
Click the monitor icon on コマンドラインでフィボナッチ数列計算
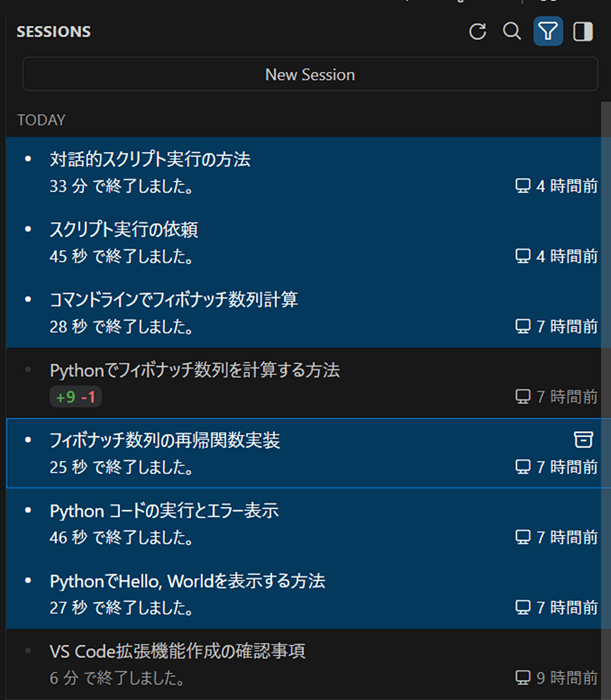pyautogui.click(x=522, y=326)
